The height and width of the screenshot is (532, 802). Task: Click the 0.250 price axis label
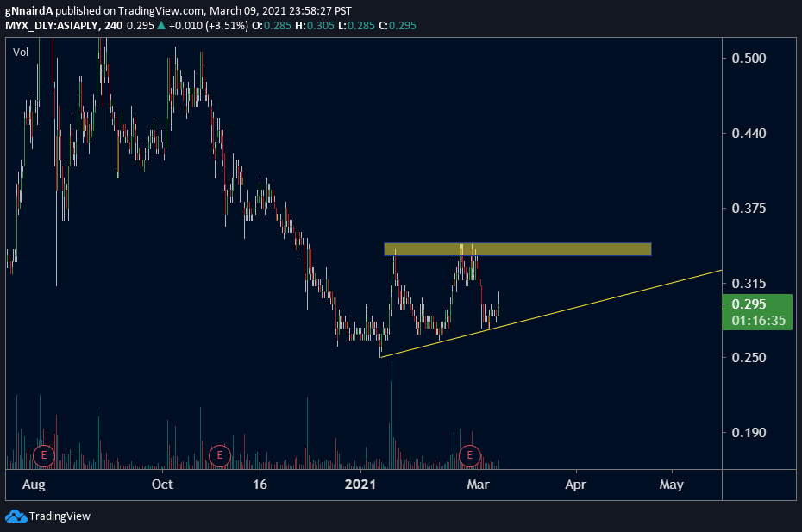point(749,358)
